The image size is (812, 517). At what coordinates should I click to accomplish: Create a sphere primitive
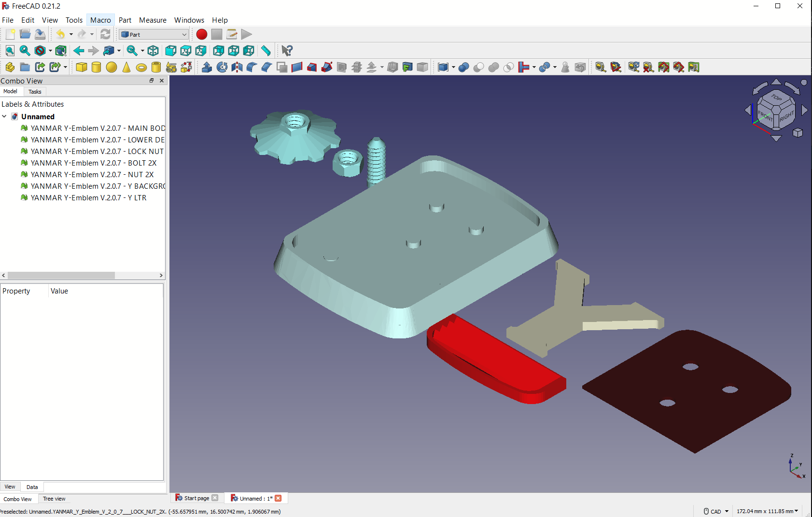(x=112, y=67)
